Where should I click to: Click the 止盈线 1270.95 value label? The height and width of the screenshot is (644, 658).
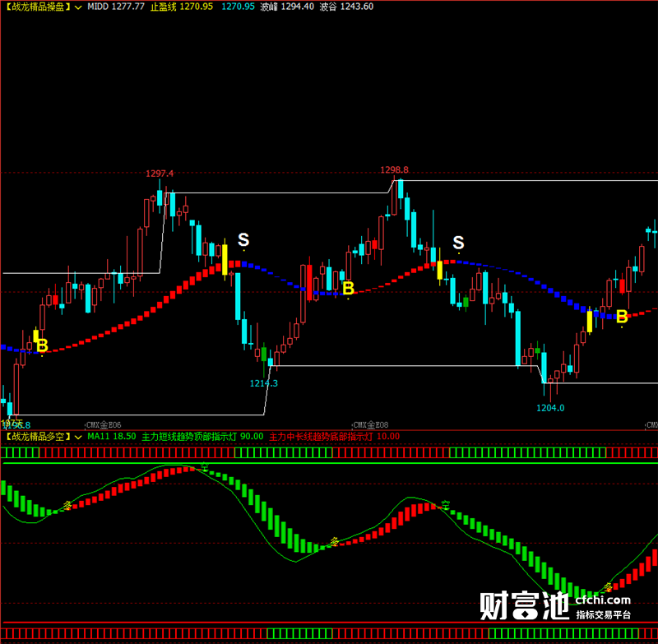182,7
